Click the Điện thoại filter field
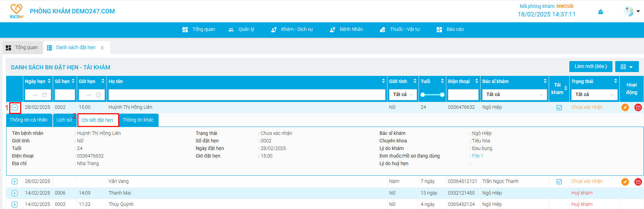Screen dimensions: 644x209 click(x=463, y=95)
